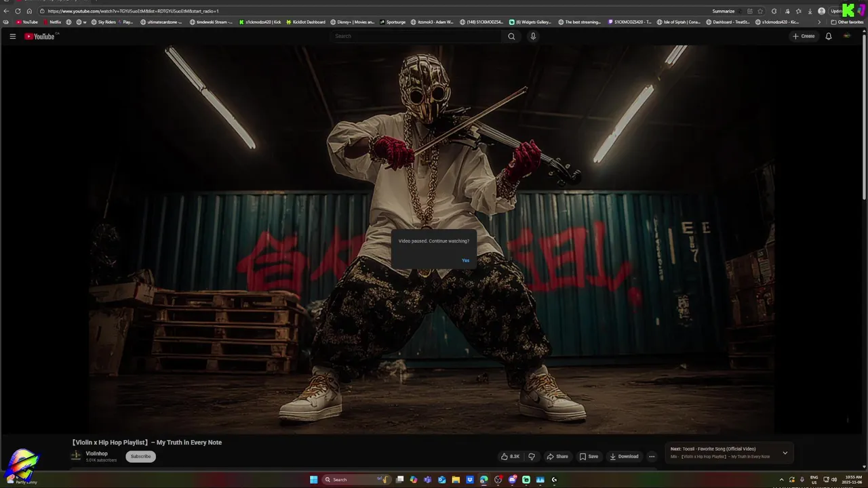Click the Summarize button in address bar
Screen dimensions: 868x488
point(724,11)
